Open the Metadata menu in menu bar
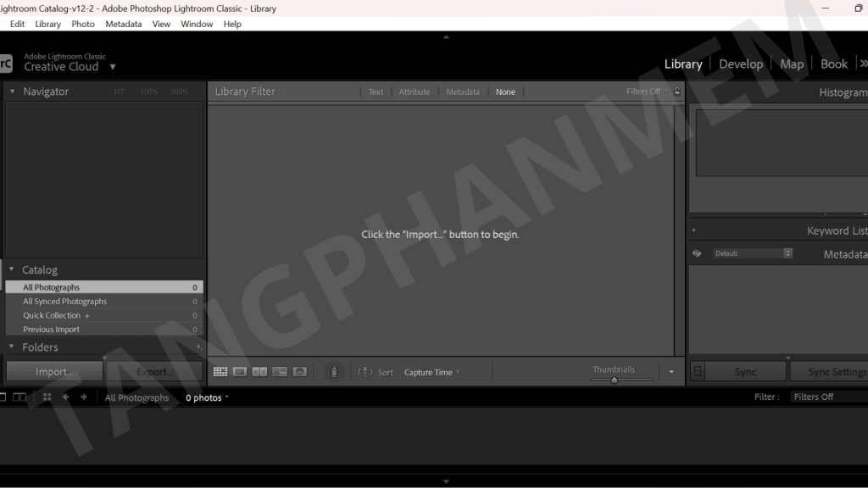 (x=123, y=24)
